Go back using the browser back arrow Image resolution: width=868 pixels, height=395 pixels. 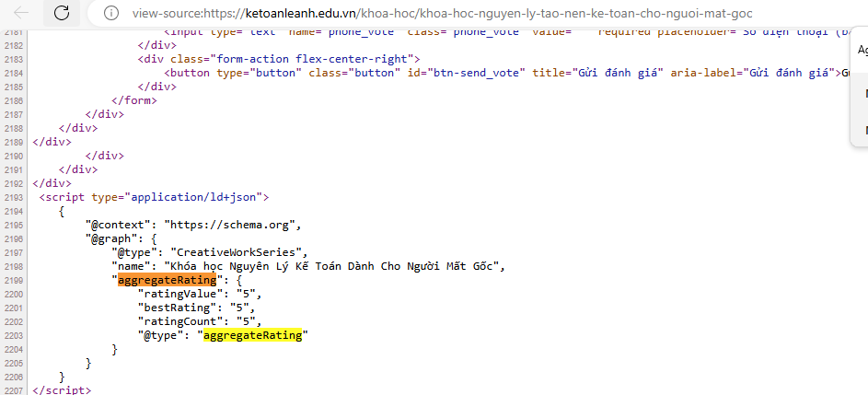pyautogui.click(x=21, y=13)
